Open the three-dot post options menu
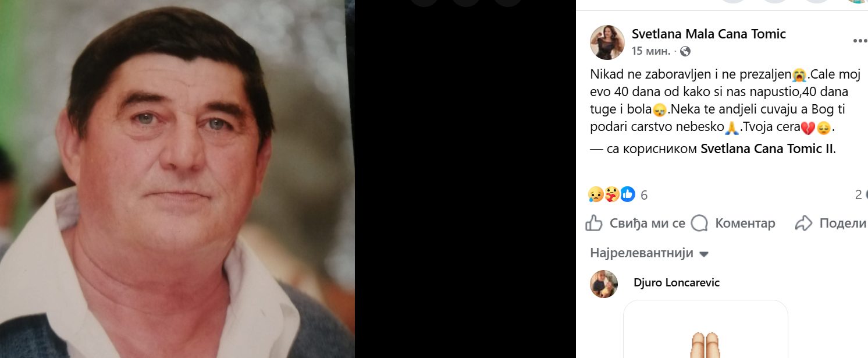The height and width of the screenshot is (358, 868). pyautogui.click(x=860, y=41)
